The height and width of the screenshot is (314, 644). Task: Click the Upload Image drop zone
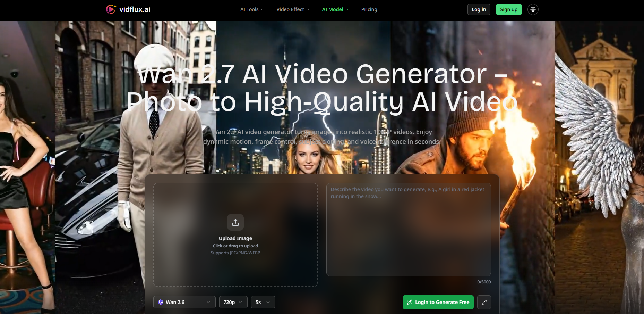click(235, 235)
